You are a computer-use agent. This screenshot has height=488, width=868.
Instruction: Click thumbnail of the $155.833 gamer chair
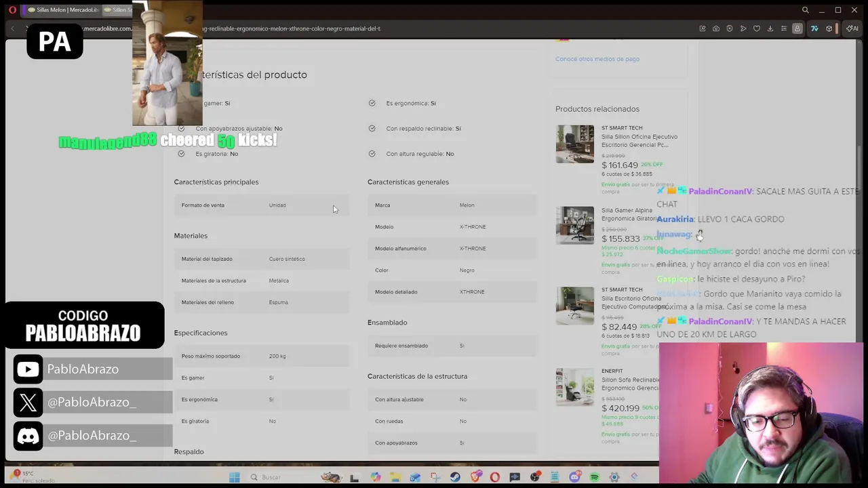point(575,225)
